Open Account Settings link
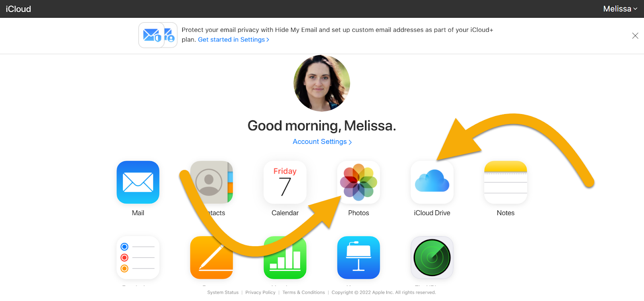 (x=322, y=142)
